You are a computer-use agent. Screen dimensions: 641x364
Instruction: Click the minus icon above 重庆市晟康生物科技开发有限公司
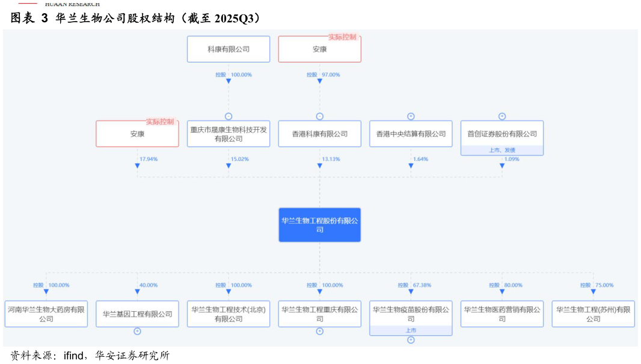(228, 116)
